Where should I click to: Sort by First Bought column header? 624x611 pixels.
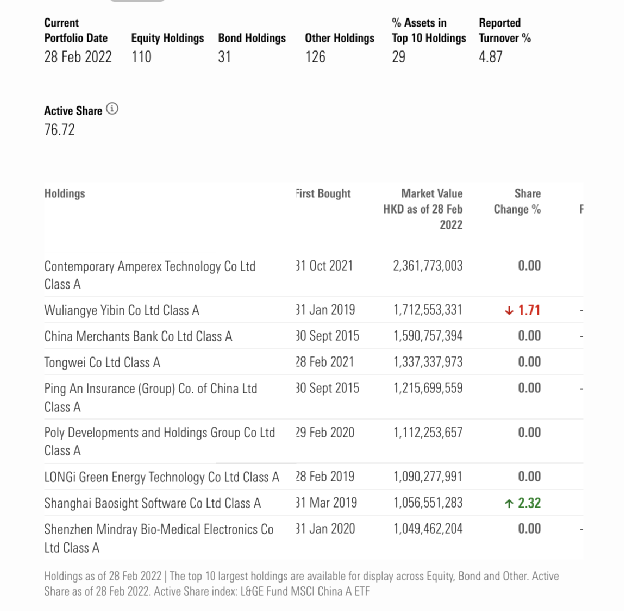324,193
